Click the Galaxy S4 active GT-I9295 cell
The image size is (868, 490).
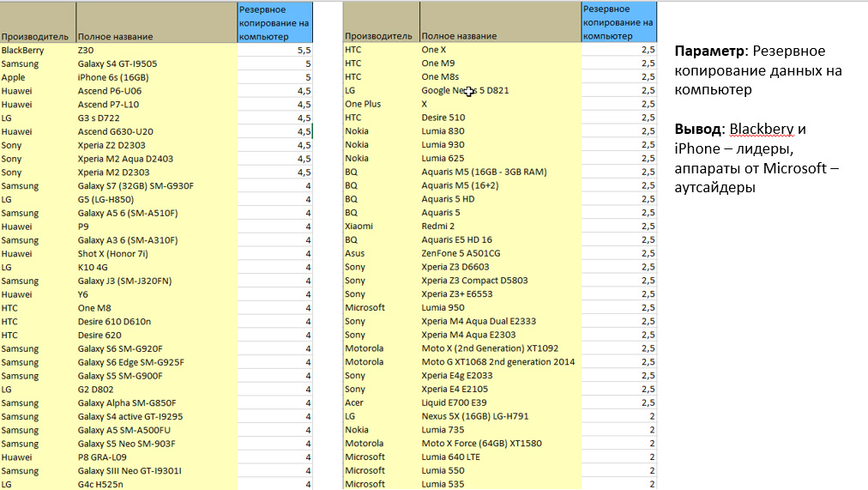157,416
